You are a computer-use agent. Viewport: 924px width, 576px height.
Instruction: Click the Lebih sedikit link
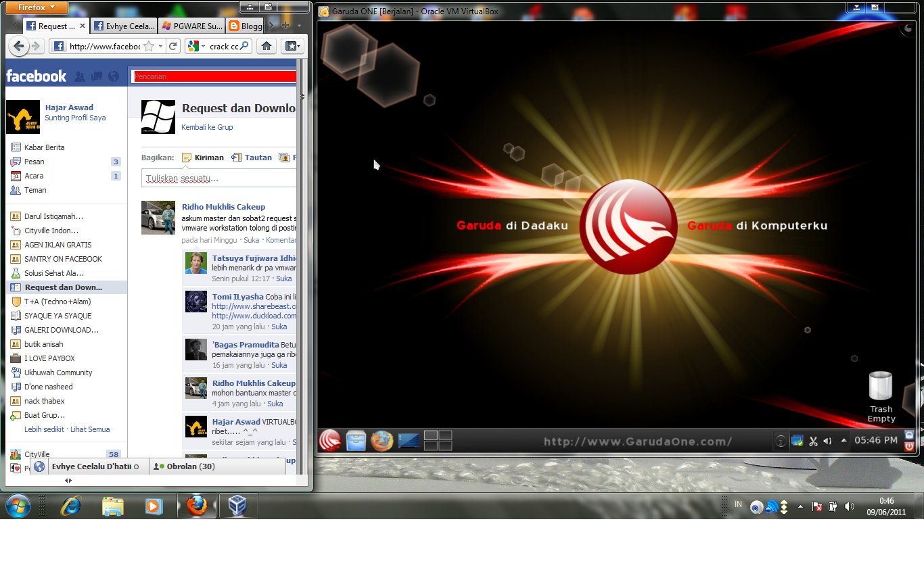[x=44, y=429]
